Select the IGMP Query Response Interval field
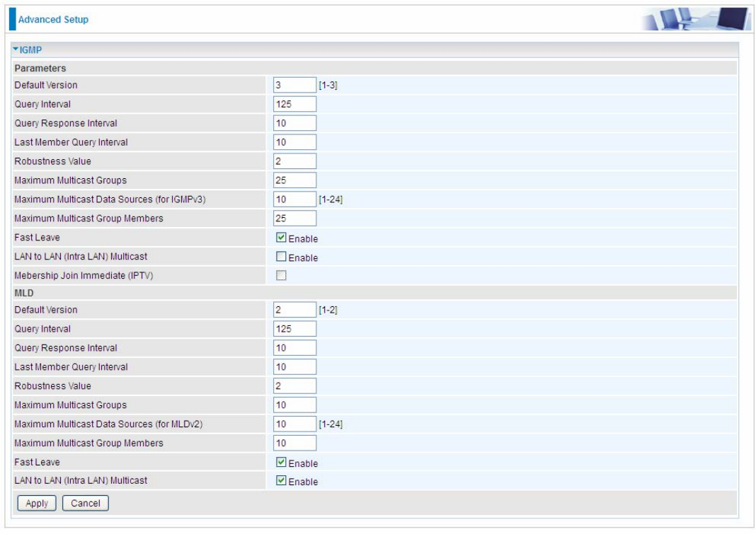This screenshot has height=534, width=756. coord(294,123)
